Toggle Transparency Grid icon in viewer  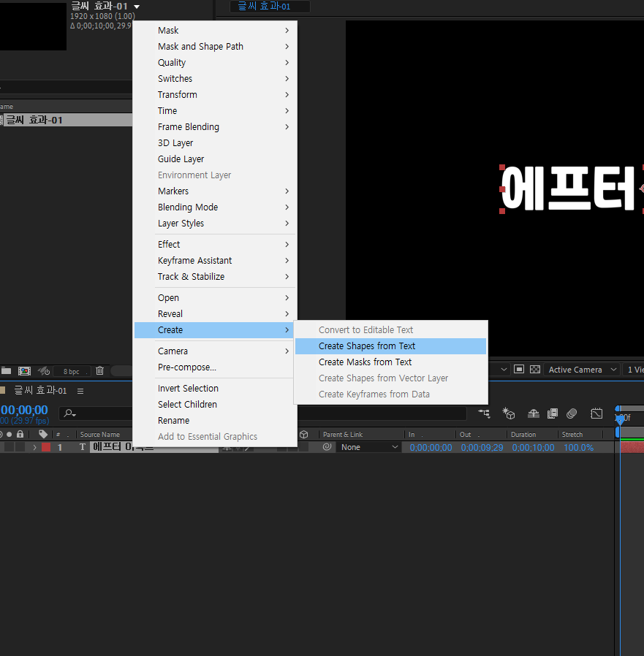535,370
